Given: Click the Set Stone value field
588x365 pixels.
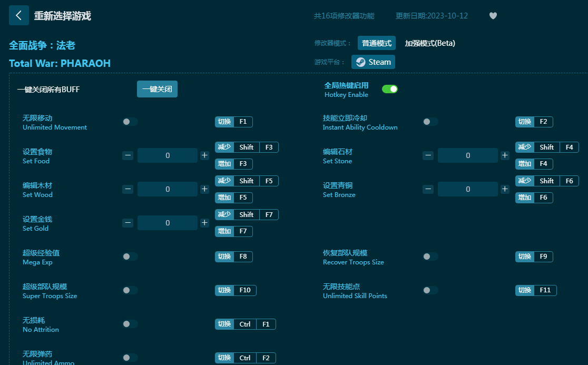Looking at the screenshot, I should [468, 155].
